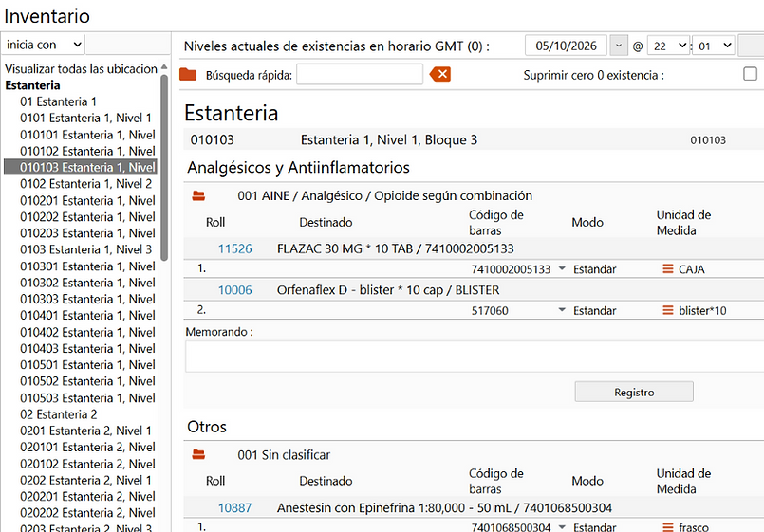Click the red lines icon beside CAJA

[668, 268]
